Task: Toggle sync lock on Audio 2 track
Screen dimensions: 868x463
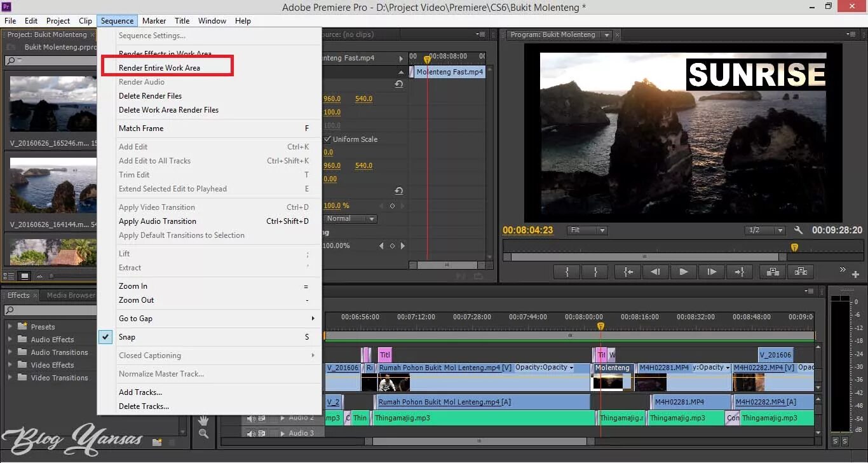Action: (x=262, y=418)
